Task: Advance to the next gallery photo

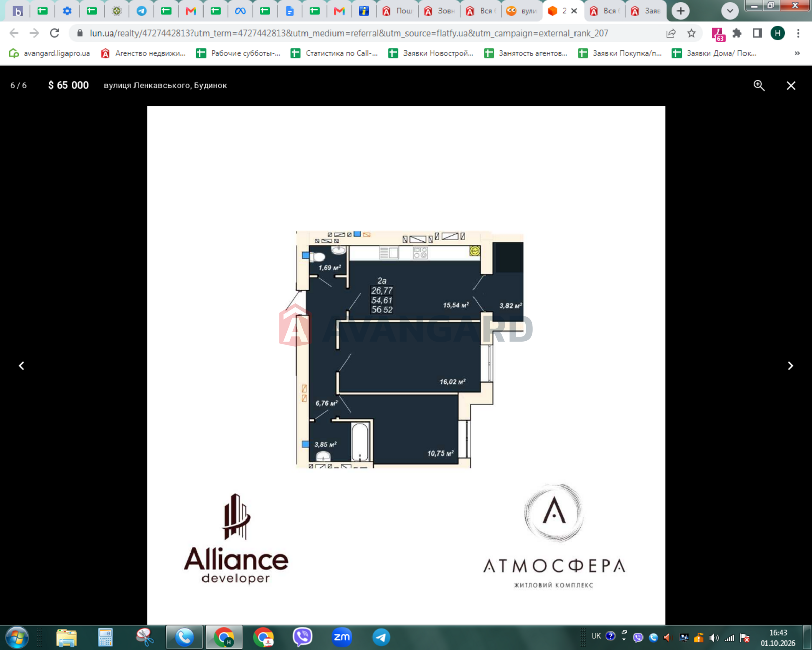Action: 790,366
